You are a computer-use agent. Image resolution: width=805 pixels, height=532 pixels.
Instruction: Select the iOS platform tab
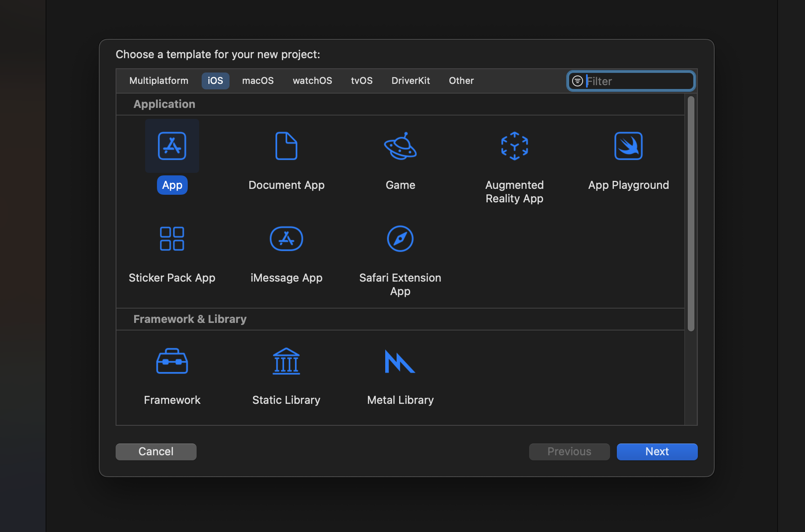(215, 81)
